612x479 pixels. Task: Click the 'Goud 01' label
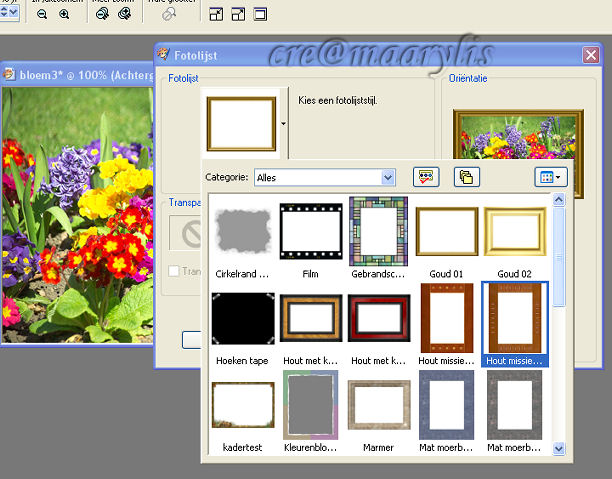pos(447,274)
